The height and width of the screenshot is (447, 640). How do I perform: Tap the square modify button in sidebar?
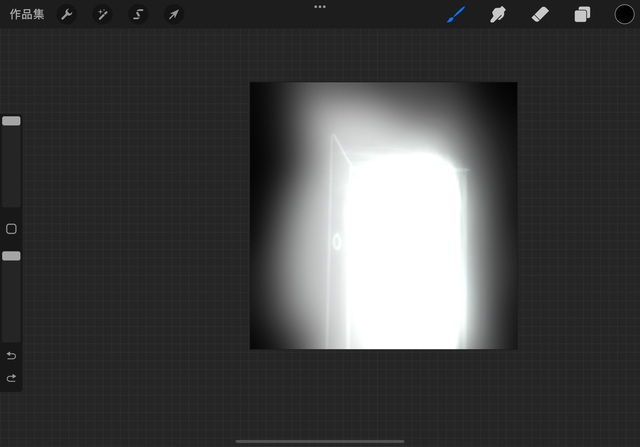[x=11, y=229]
